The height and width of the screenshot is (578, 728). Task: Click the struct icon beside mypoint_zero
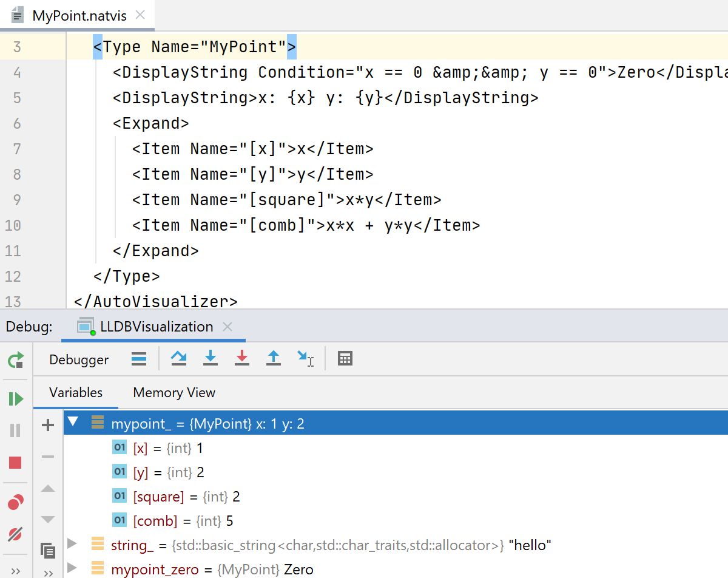[x=97, y=568]
